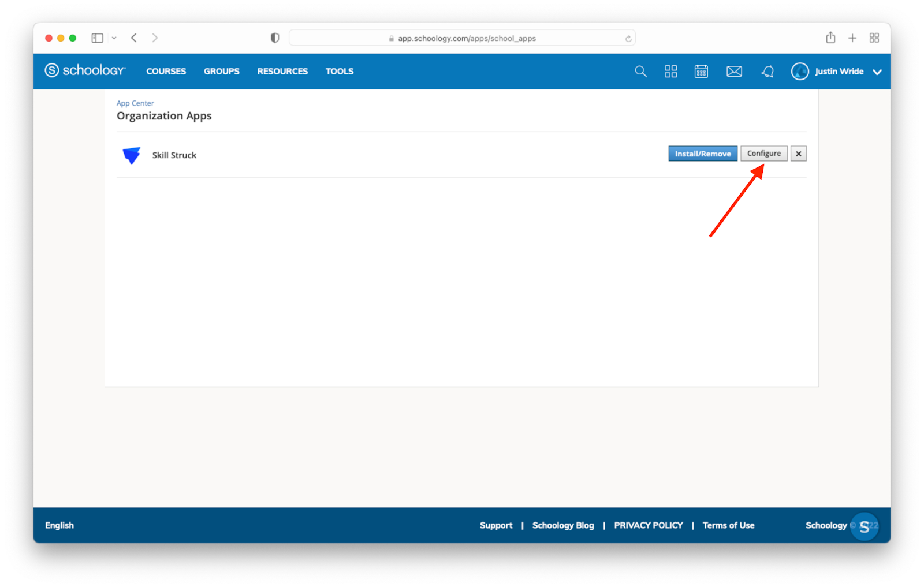Open the Schoology search magnifier icon
This screenshot has width=924, height=587.
pyautogui.click(x=640, y=72)
